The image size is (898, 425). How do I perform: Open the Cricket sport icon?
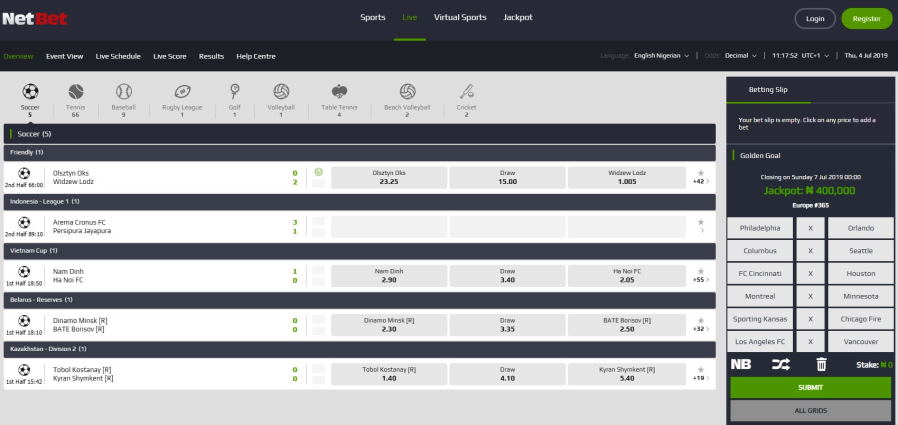tap(466, 92)
